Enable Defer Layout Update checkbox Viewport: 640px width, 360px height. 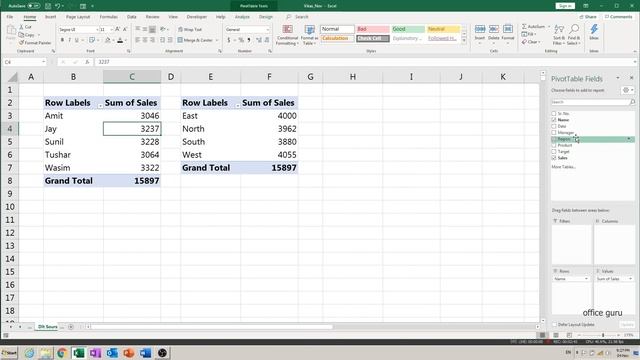pos(555,324)
